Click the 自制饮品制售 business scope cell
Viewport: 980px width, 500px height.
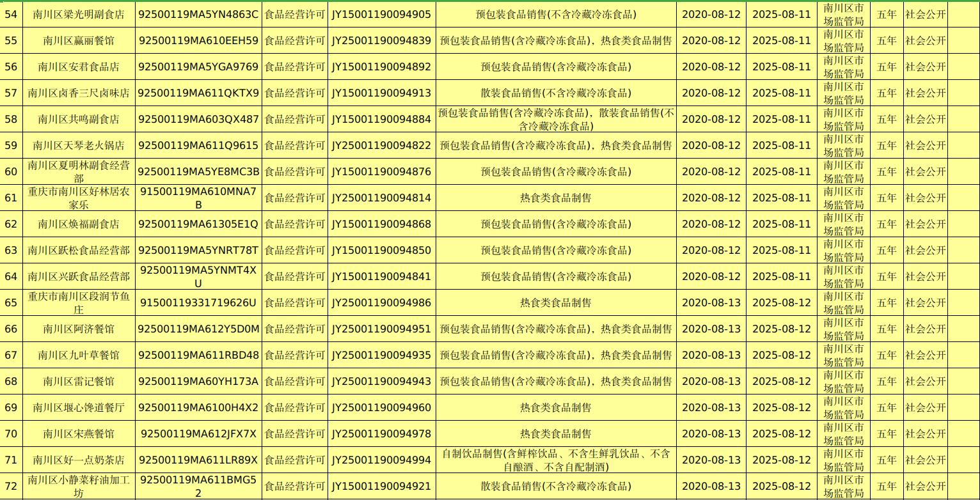[555, 460]
